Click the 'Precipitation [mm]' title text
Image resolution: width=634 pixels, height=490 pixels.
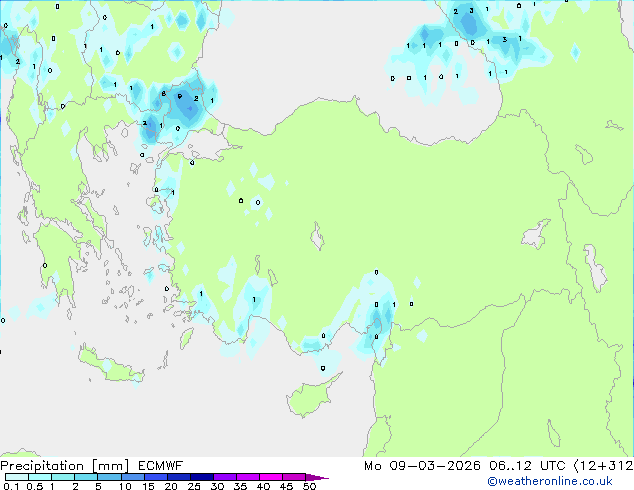coord(65,466)
